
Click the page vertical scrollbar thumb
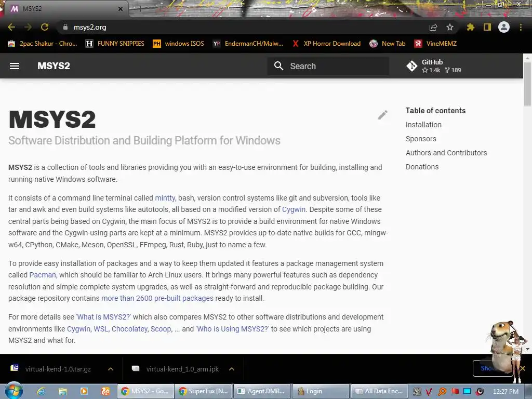click(527, 84)
